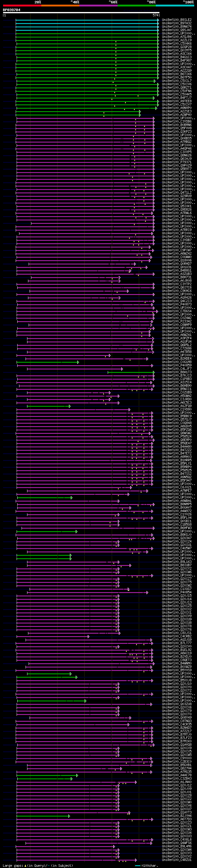The width and height of the screenshot is (197, 868).
Task: Select hit label UniRef100_A9TEE8
Action: click(177, 101)
